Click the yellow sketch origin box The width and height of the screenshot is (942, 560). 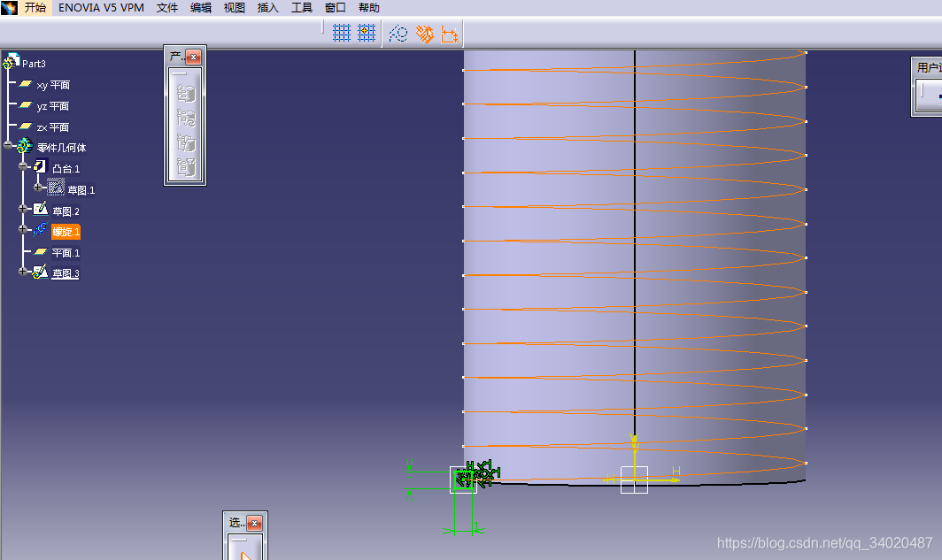pos(634,479)
